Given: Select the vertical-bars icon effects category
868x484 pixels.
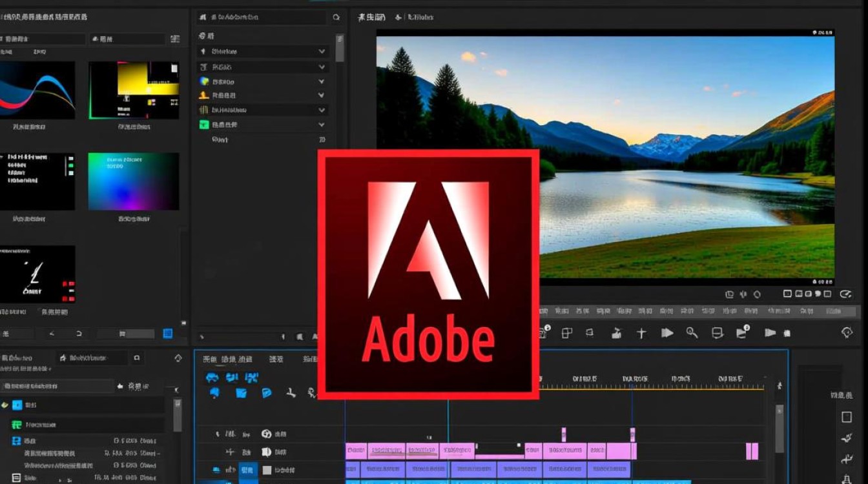Looking at the screenshot, I should 263,110.
